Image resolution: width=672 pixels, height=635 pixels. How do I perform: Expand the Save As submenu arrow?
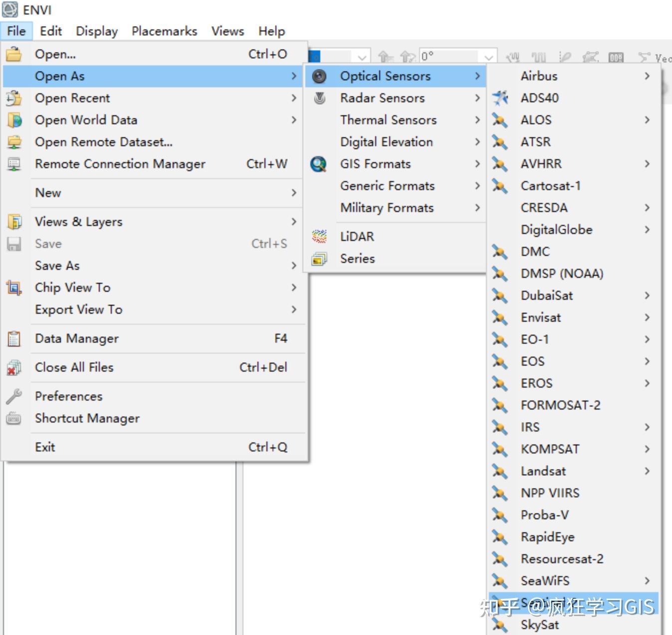[x=294, y=265]
